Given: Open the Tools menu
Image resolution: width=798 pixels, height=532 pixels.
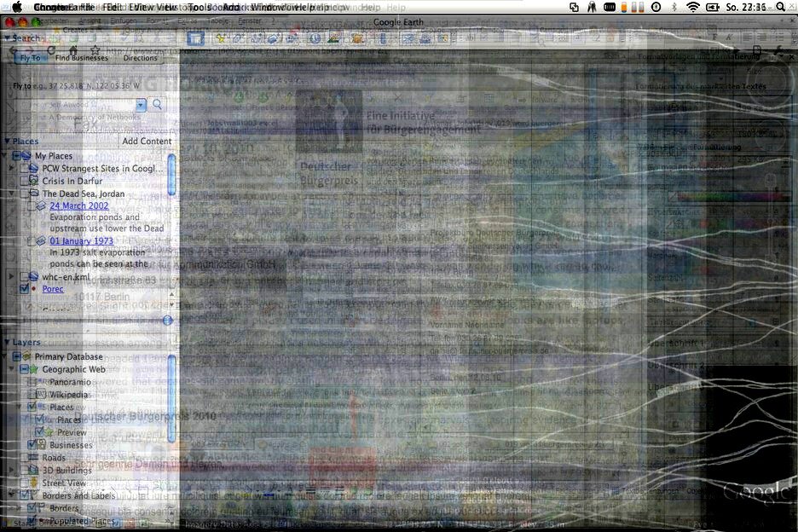Looking at the screenshot, I should pos(200,7).
